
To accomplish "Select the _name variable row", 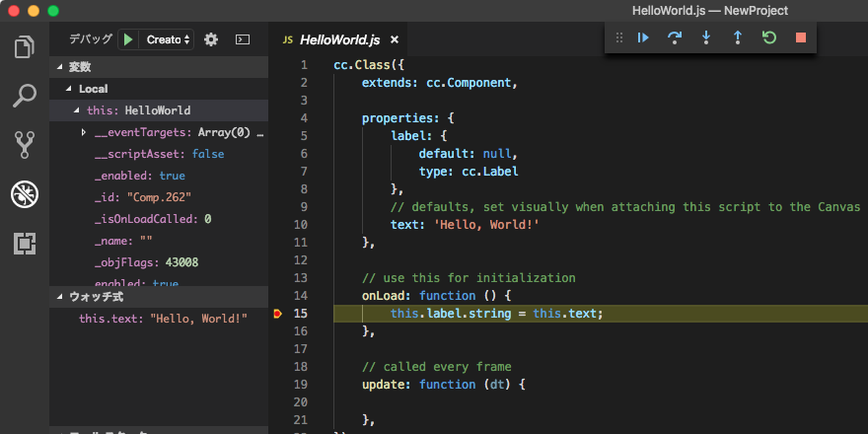I will click(159, 241).
